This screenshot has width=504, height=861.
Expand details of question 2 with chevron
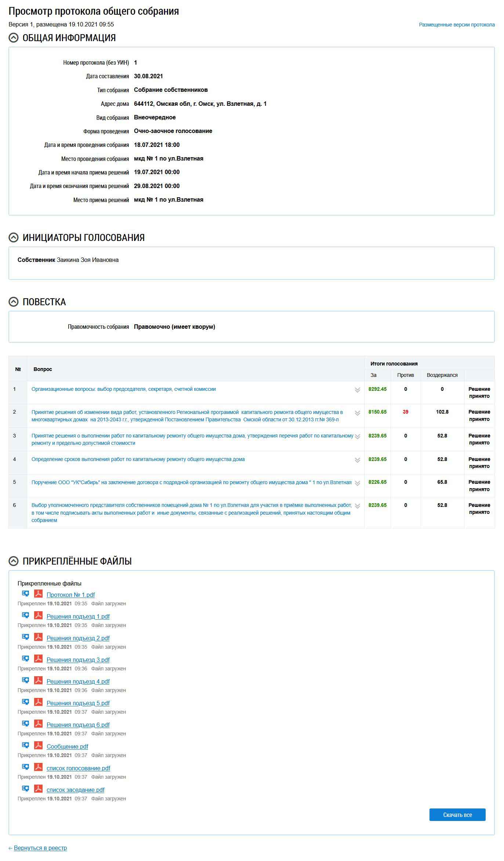(x=357, y=413)
